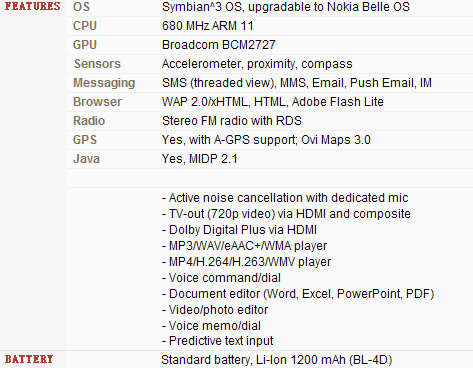The width and height of the screenshot is (473, 368).
Task: Select the Stereo FM radio with RDS text
Action: (x=232, y=121)
